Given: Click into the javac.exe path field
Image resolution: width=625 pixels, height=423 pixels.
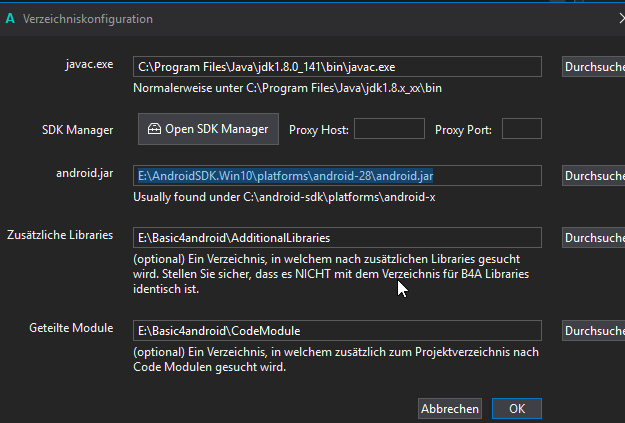Looking at the screenshot, I should click(337, 67).
